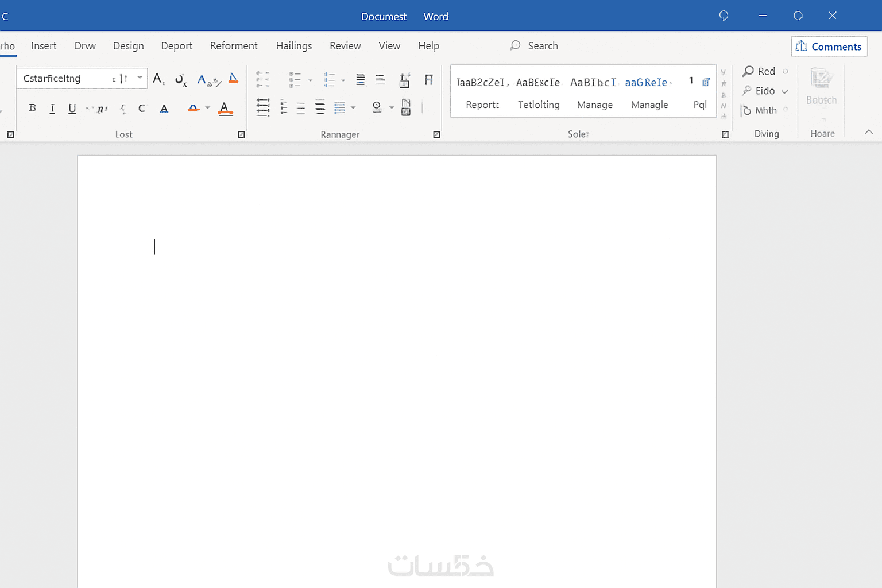Switch to the Hailings tab
The width and height of the screenshot is (882, 588).
[294, 46]
